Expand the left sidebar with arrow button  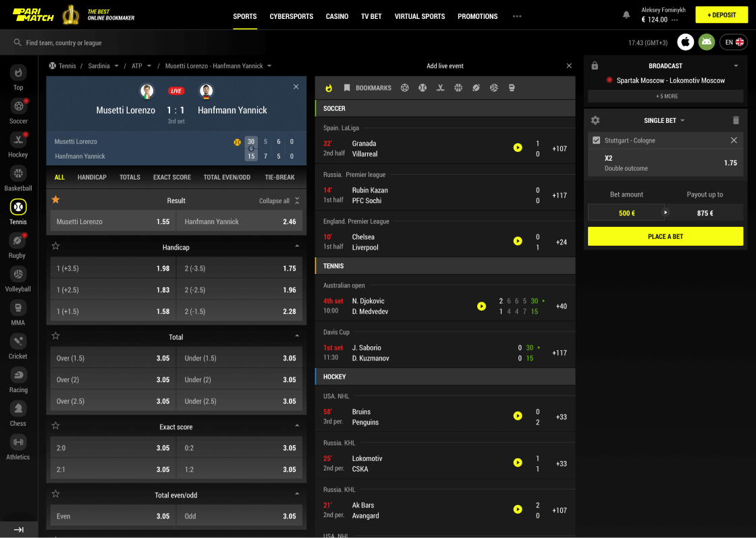19,530
